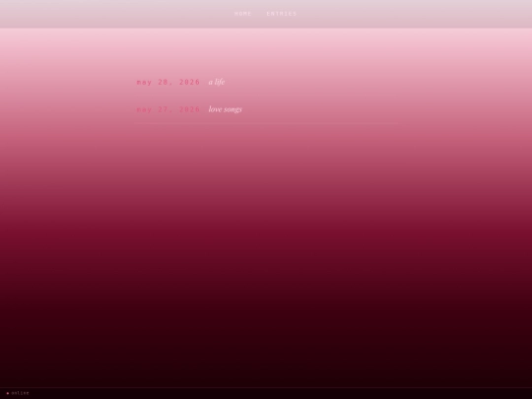532x399 pixels.
Task: Open the HOME navigation link
Action: [243, 14]
